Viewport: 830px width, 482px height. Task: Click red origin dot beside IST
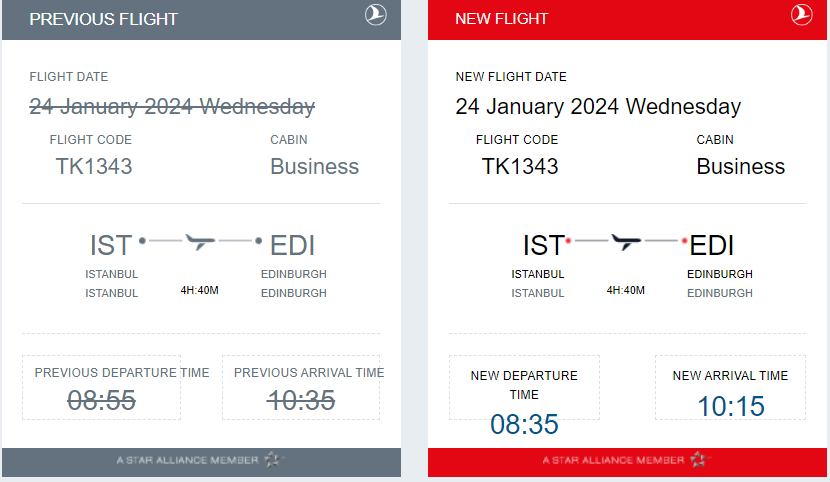568,242
